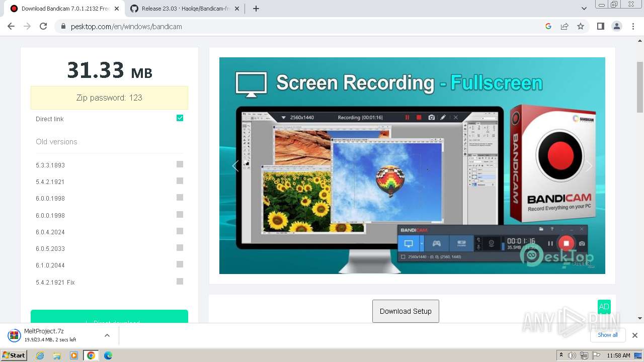The height and width of the screenshot is (362, 644).
Task: Reload the pesktop page
Action: [43, 26]
